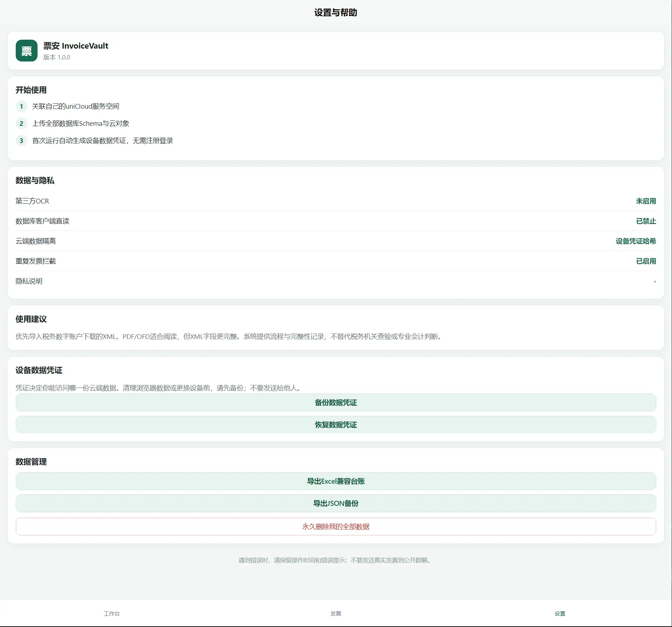
Task: Click the 设置与帮助 page title
Action: click(336, 13)
